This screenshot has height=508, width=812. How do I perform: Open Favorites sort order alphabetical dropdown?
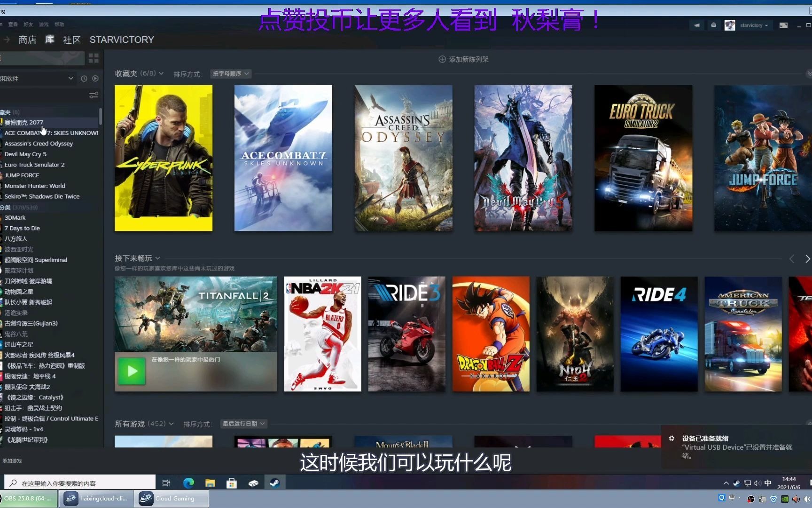point(231,74)
